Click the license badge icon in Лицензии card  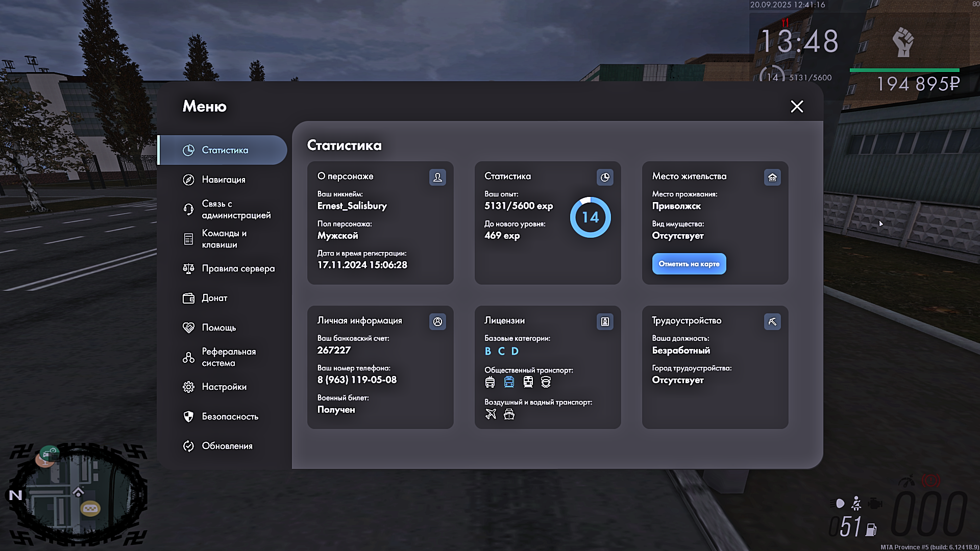(605, 321)
